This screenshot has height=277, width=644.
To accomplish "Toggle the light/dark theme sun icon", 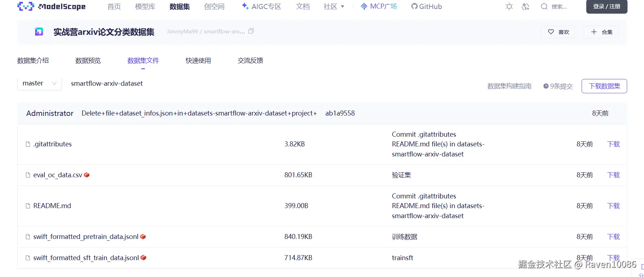I will pos(509,6).
